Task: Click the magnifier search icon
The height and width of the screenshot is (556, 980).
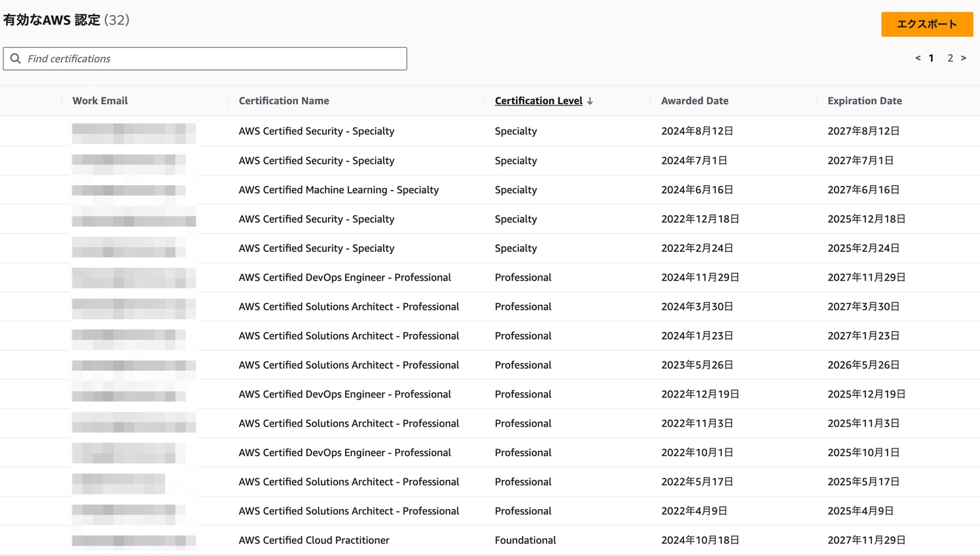Action: click(x=16, y=59)
